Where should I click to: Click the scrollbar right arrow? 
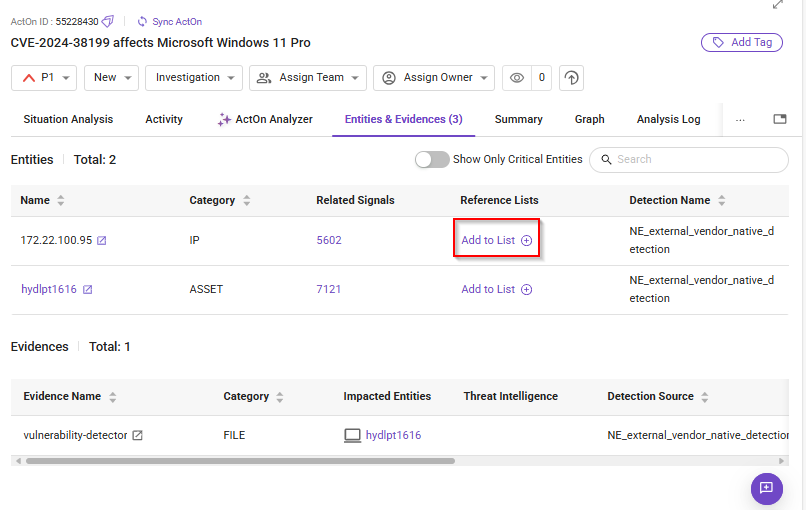781,461
